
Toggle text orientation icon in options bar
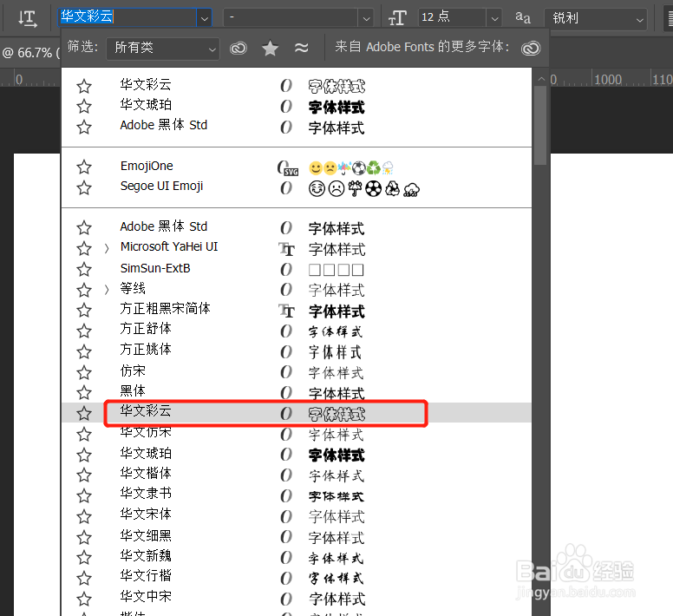(28, 18)
